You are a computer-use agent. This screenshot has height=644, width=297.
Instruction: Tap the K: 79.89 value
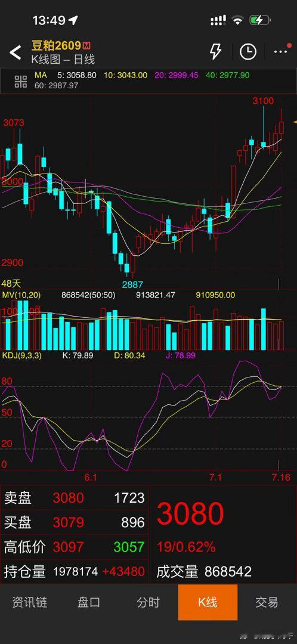77,355
